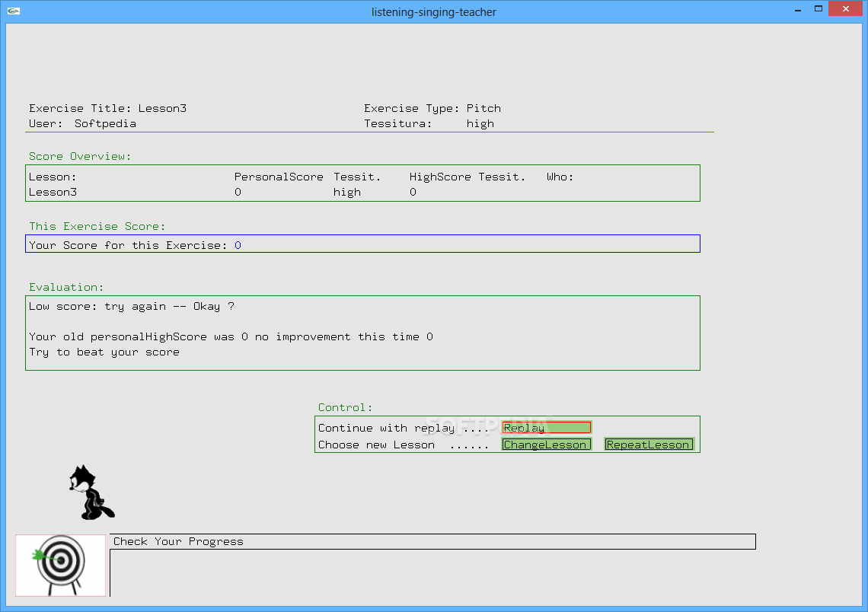Choose RepeatLesson to redo this lesson
868x612 pixels.
649,445
